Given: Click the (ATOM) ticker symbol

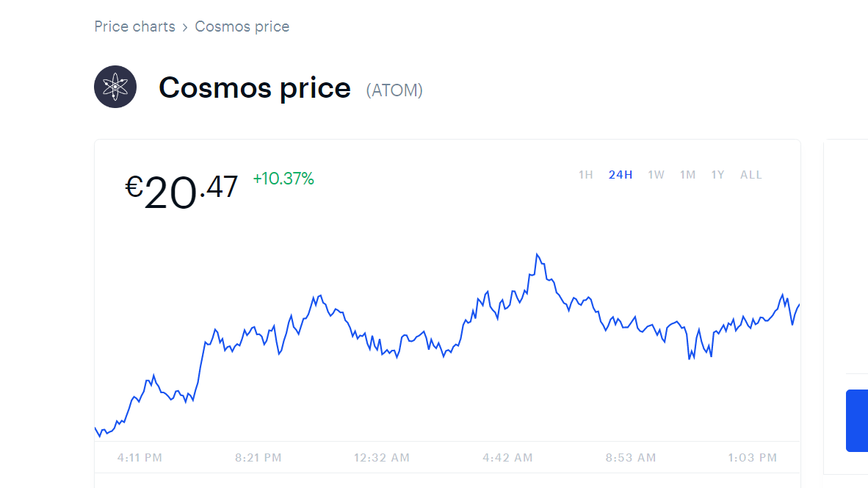Looking at the screenshot, I should point(394,90).
